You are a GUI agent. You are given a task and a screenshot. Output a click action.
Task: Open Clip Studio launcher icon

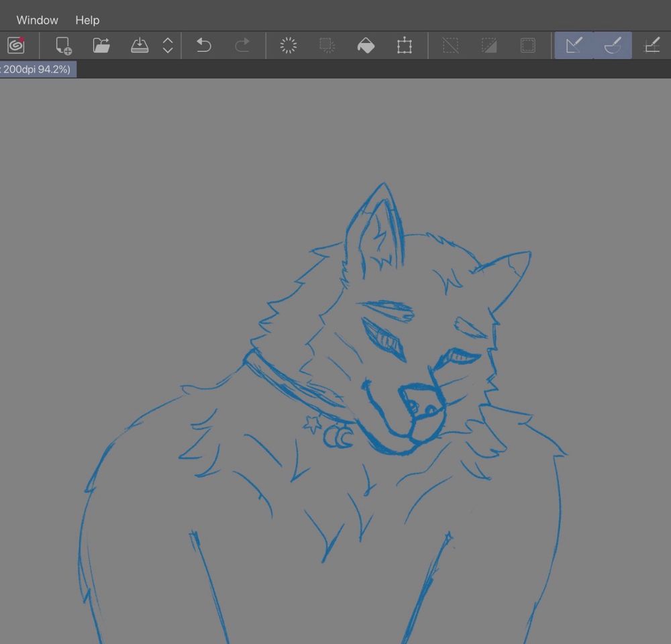(15, 46)
